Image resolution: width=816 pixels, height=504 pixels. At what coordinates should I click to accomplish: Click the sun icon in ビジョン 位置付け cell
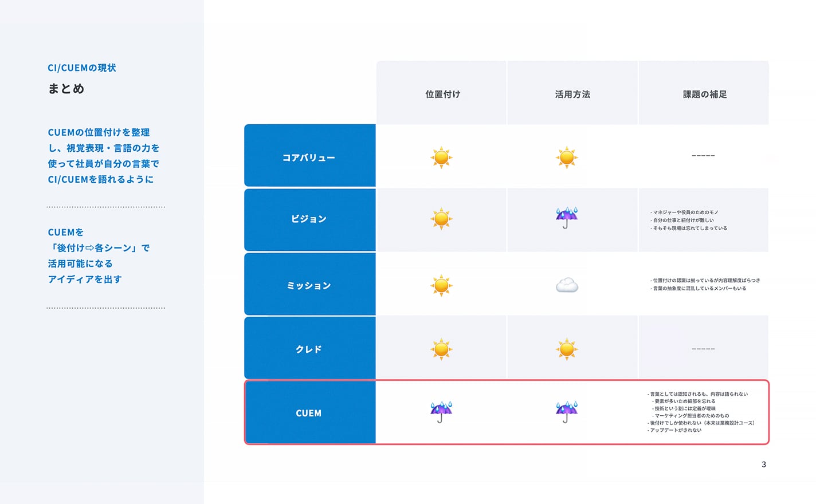pyautogui.click(x=441, y=219)
